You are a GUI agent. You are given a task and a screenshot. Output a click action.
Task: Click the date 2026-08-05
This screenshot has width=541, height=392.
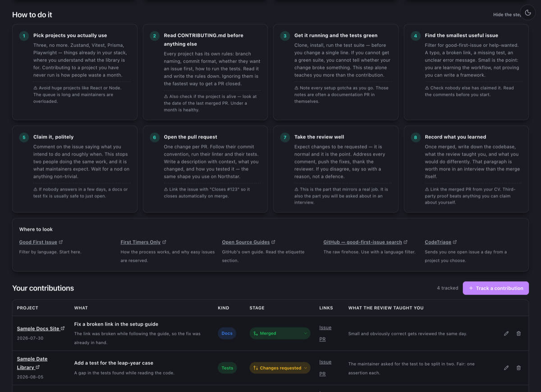pyautogui.click(x=30, y=377)
